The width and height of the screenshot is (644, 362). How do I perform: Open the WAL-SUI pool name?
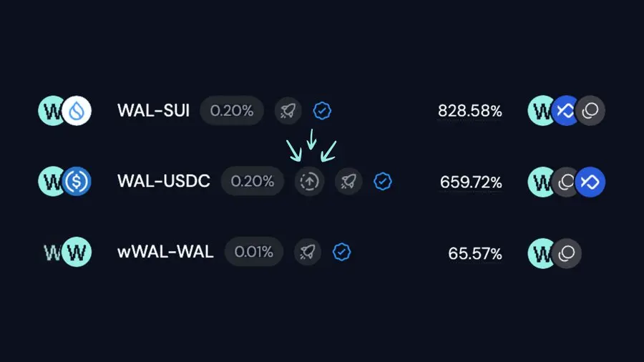point(153,110)
